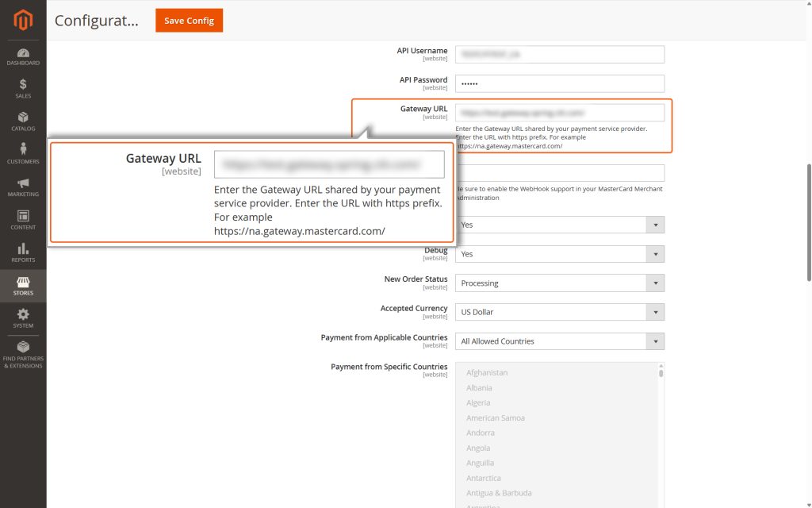This screenshot has width=812, height=508.
Task: Click the Customers sidebar icon
Action: 22,153
